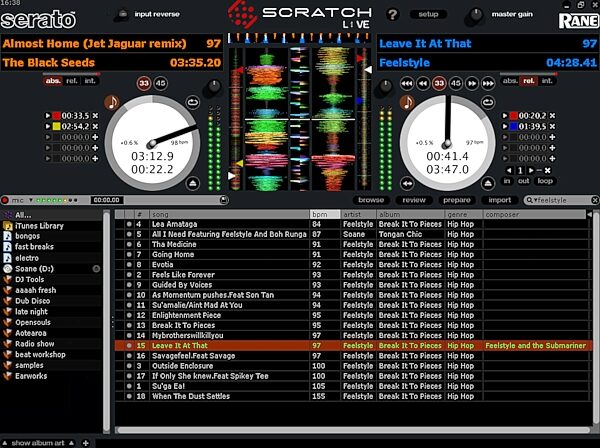Jump to left deck cue point 00:33.5
Image resolution: width=600 pixels, height=448 pixels.
(48, 116)
